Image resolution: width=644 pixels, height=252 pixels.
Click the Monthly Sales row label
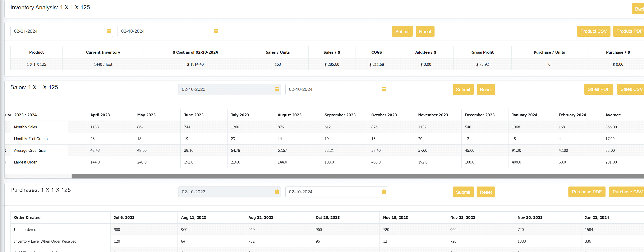(x=25, y=127)
